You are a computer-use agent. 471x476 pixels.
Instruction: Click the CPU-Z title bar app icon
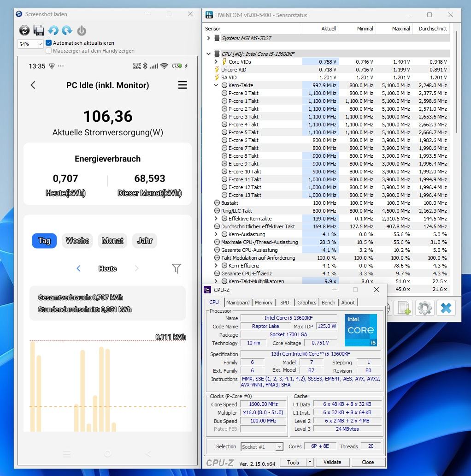coord(207,290)
